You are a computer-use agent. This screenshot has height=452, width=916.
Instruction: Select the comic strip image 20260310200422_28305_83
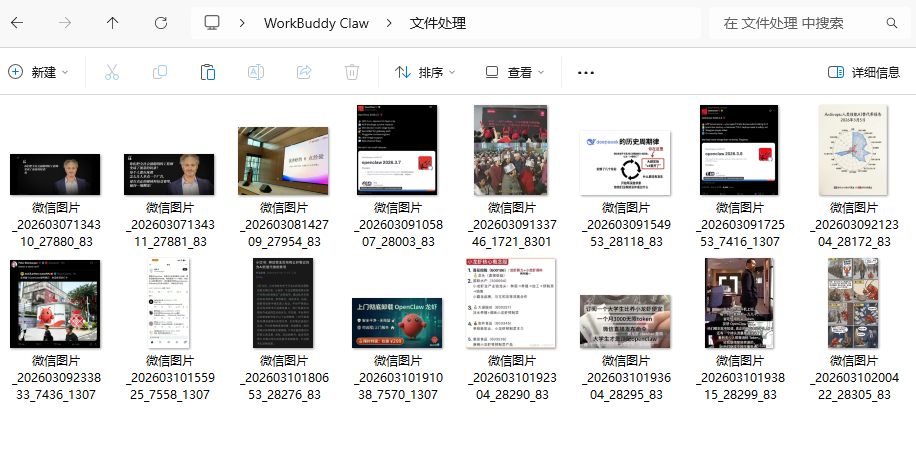pos(853,303)
